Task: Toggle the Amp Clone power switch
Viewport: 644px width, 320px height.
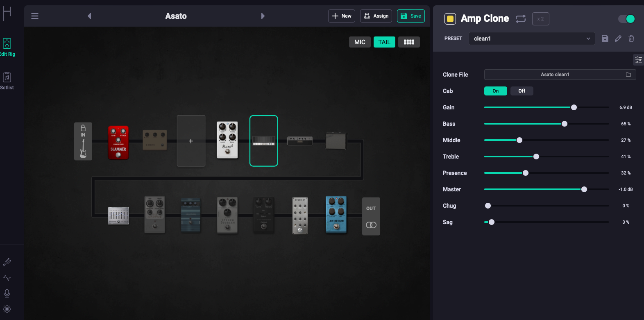Action: point(626,19)
